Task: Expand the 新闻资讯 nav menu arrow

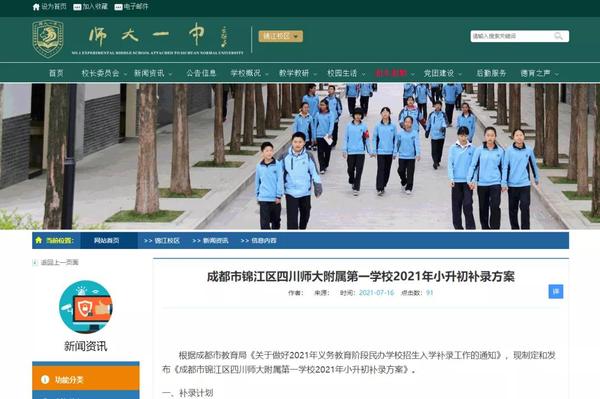Action: point(170,74)
